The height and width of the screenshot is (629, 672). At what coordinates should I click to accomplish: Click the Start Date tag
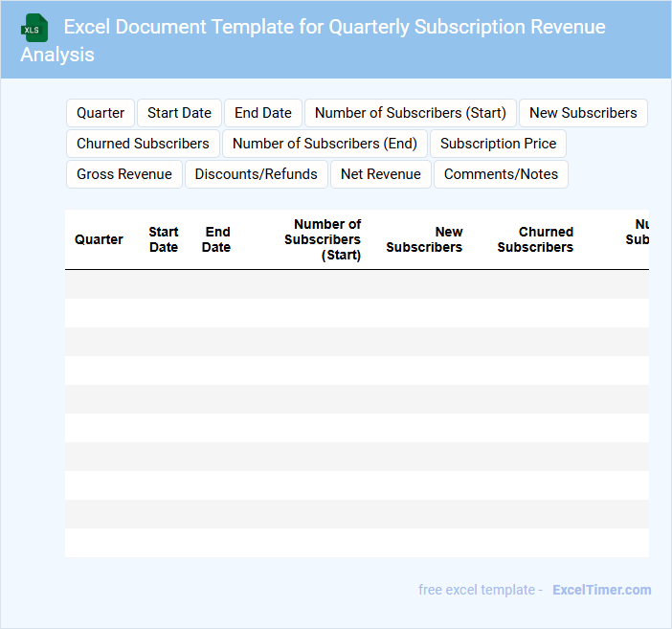[179, 113]
